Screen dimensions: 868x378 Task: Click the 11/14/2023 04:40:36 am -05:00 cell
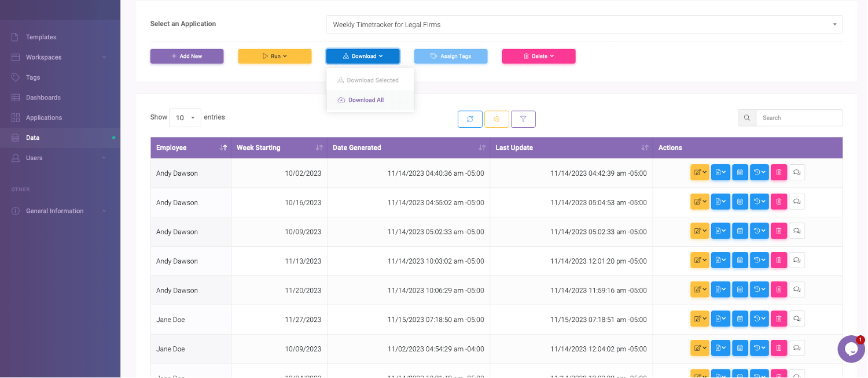coord(409,173)
